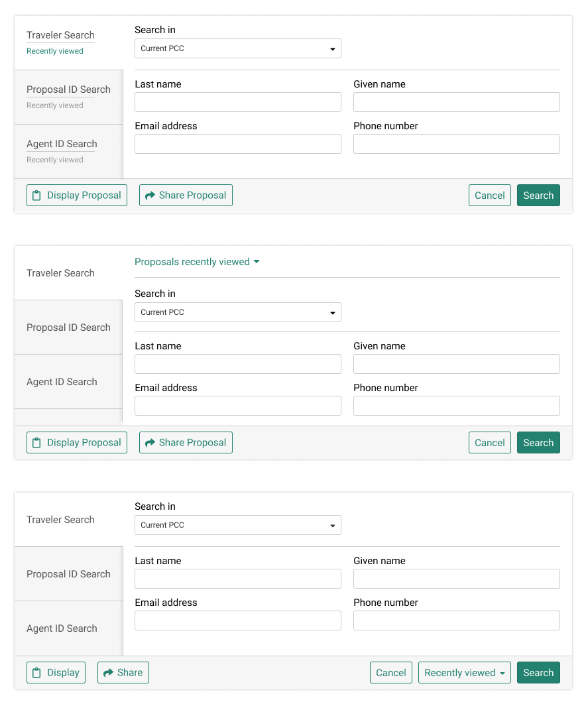Click Email address field in bottom panel
Image resolution: width=588 pixels, height=706 pixels.
click(238, 620)
